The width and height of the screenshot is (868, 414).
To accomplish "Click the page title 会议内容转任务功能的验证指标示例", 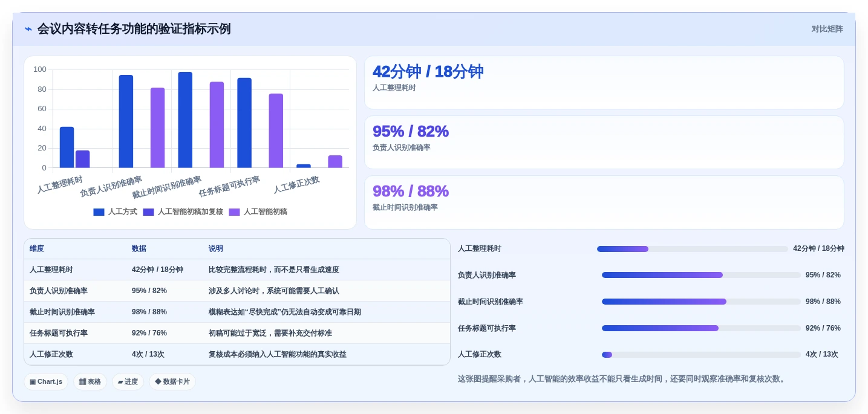I will click(x=134, y=29).
